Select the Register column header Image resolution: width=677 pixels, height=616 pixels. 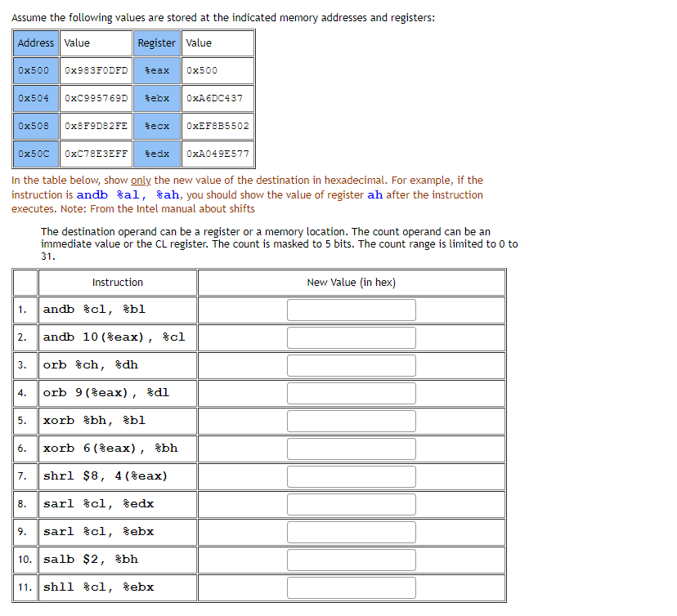click(x=157, y=43)
